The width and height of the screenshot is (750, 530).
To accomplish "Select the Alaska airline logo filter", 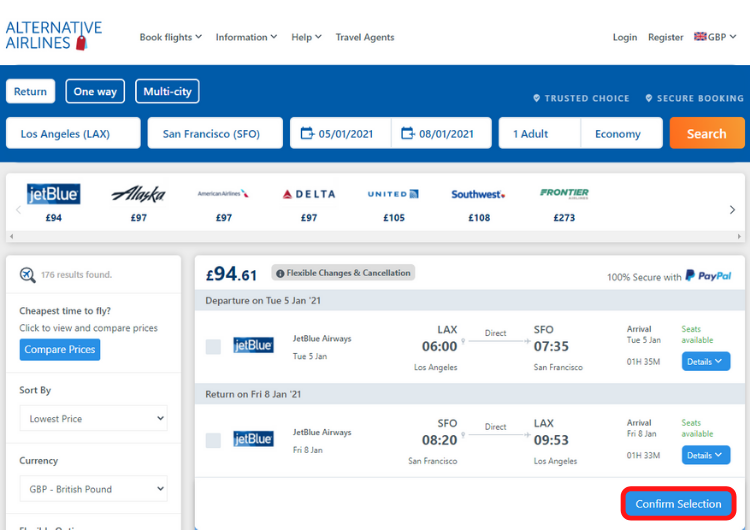I will click(139, 194).
